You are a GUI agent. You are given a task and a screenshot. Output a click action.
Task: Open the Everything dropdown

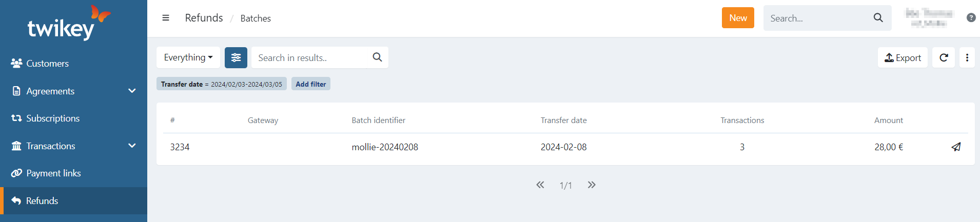tap(188, 57)
